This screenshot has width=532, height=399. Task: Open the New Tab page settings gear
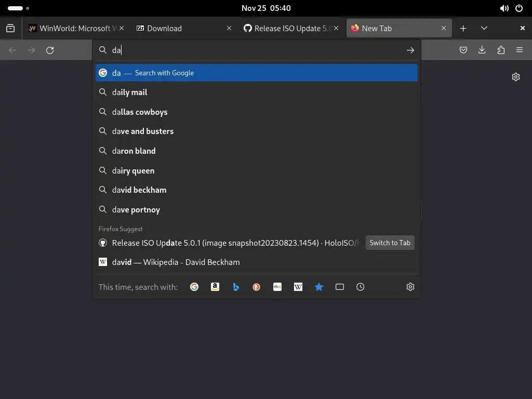tap(516, 77)
